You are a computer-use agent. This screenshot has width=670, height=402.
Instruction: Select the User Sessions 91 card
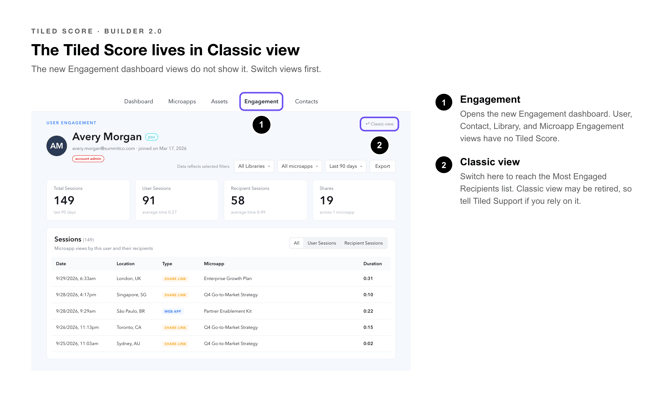click(x=176, y=200)
